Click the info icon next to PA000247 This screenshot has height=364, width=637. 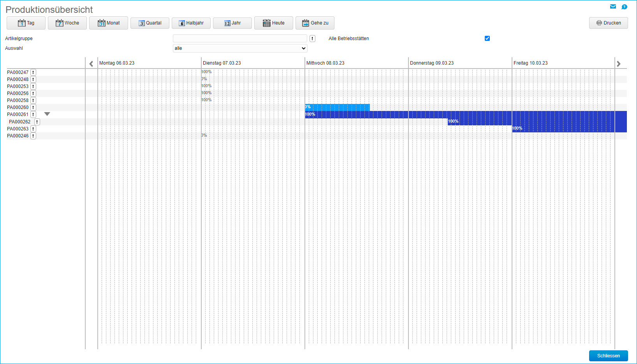(x=33, y=72)
